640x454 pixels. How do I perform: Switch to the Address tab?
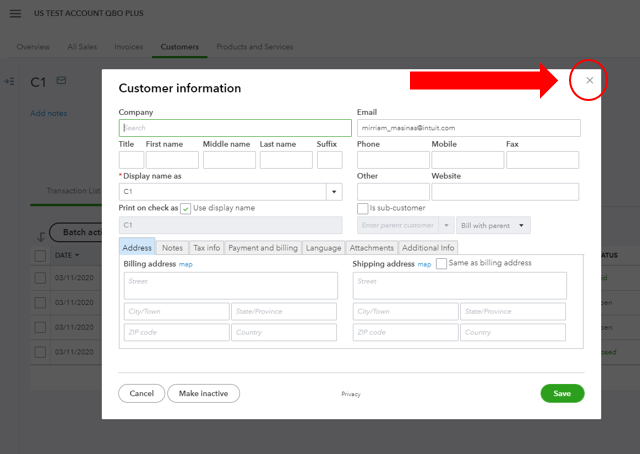point(137,248)
